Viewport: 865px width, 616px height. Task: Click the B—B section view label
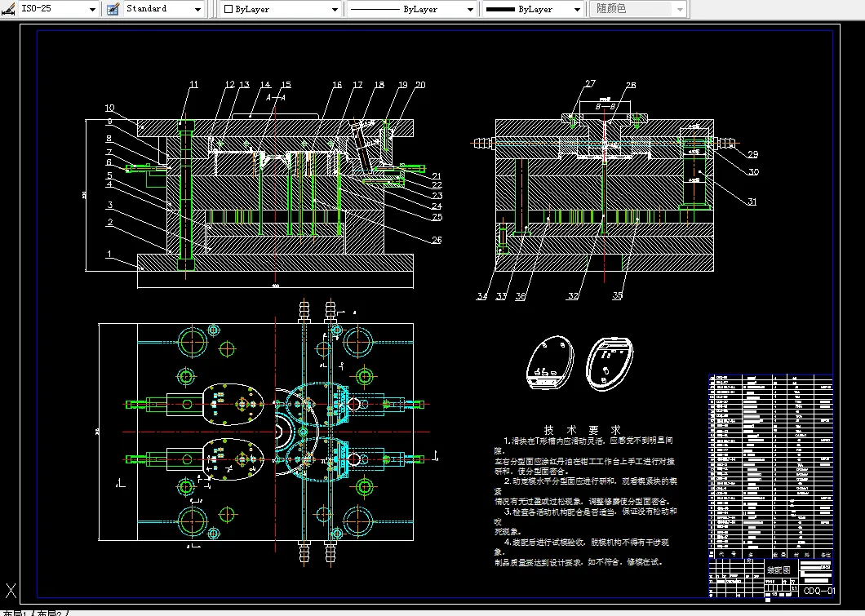(x=605, y=106)
